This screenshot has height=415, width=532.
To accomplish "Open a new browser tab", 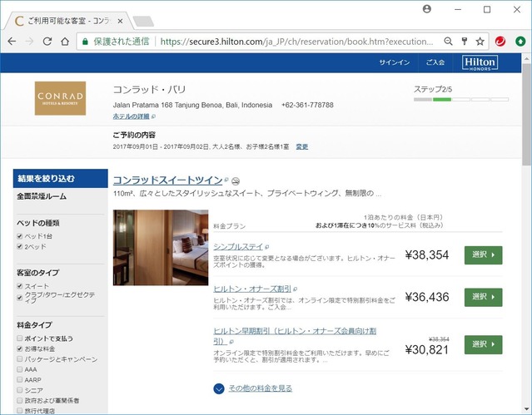I will coord(143,21).
